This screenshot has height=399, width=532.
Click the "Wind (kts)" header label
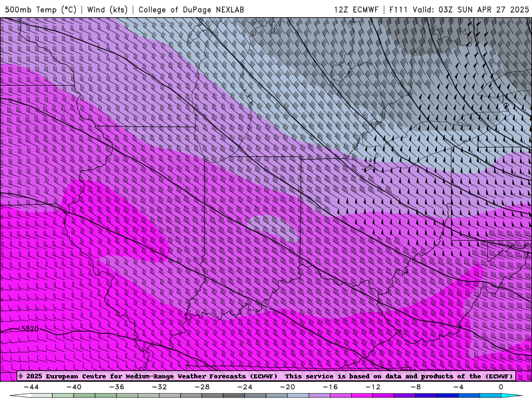pyautogui.click(x=107, y=9)
